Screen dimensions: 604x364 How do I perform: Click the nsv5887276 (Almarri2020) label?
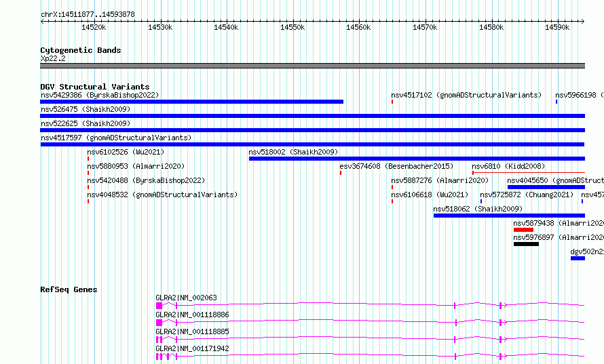(x=440, y=180)
